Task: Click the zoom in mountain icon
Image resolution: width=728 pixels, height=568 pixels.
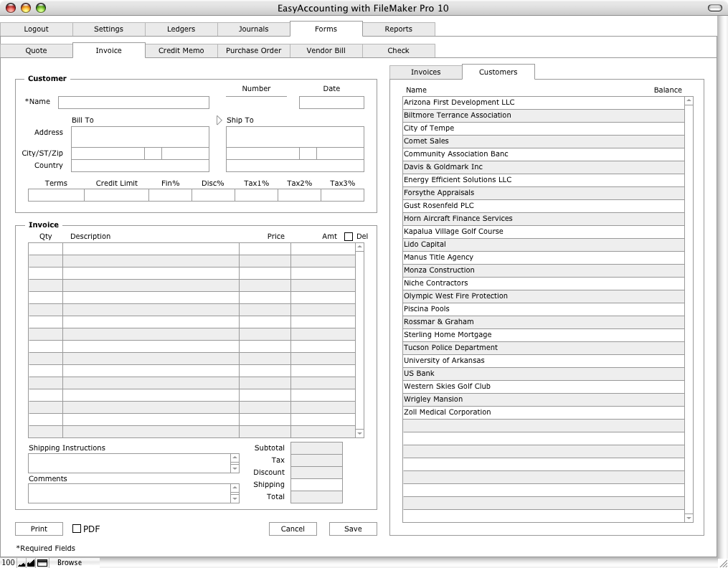Action: [x=31, y=563]
